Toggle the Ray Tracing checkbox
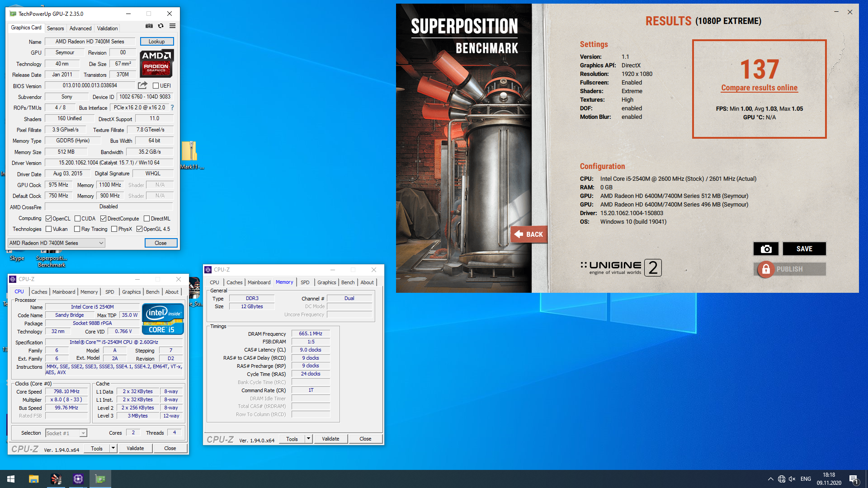Image resolution: width=868 pixels, height=488 pixels. pyautogui.click(x=77, y=229)
